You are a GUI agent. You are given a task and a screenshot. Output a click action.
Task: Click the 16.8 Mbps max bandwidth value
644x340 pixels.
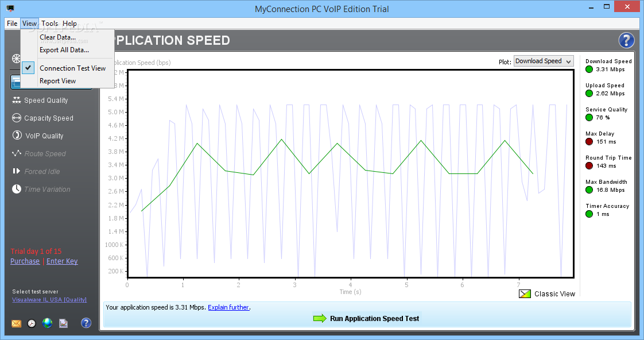pos(610,190)
